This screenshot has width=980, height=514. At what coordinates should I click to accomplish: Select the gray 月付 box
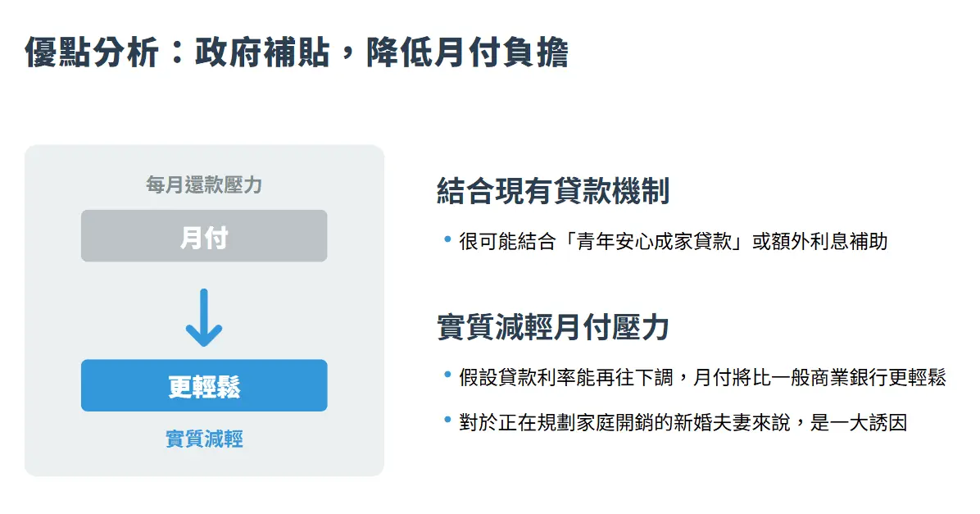click(x=204, y=236)
